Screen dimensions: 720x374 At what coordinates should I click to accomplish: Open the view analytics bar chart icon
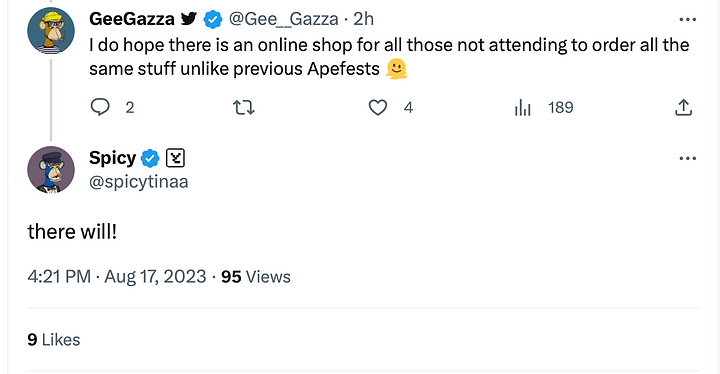(523, 108)
